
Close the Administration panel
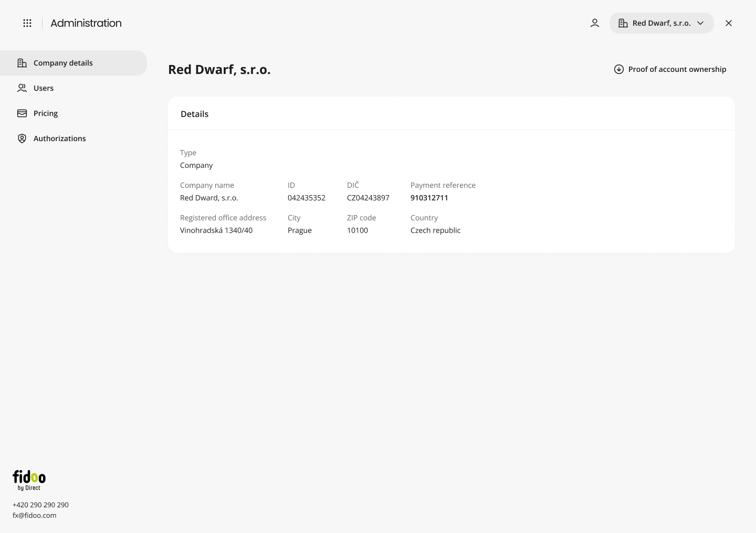[x=729, y=23]
